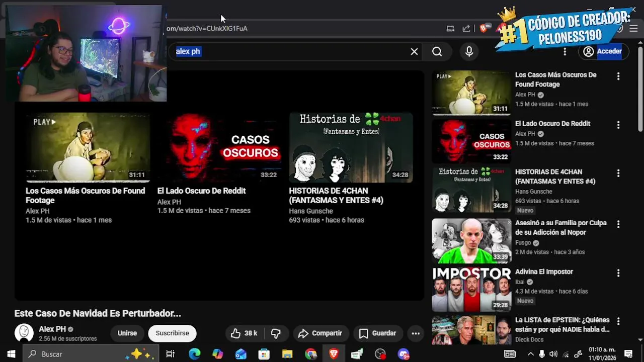Subscribe via the Suscribirse button
The image size is (644, 362).
point(172,333)
